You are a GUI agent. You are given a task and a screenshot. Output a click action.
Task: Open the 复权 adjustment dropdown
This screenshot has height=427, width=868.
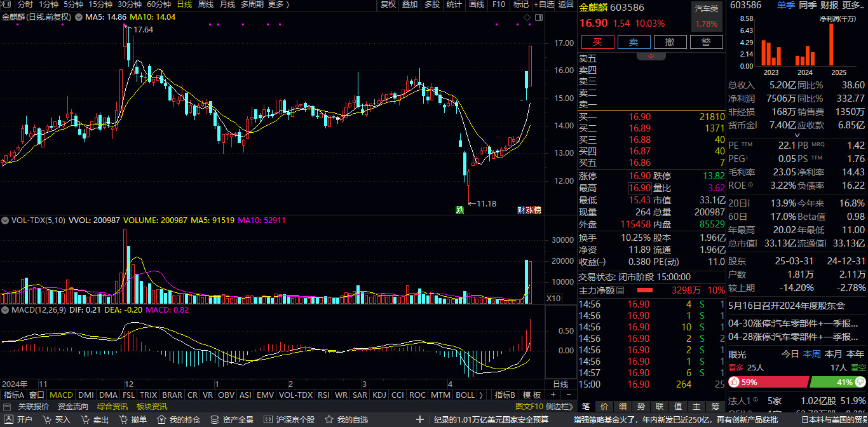tap(388, 4)
